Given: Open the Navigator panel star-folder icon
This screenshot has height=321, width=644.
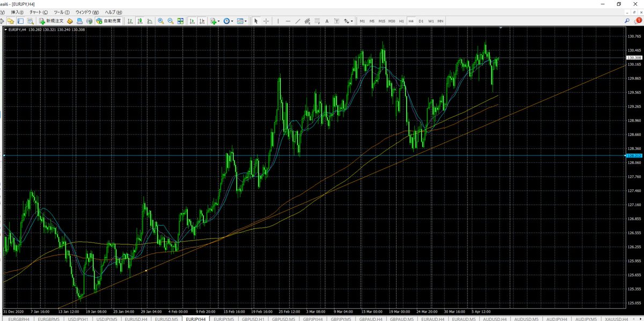Looking at the screenshot, I should pyautogui.click(x=11, y=21).
